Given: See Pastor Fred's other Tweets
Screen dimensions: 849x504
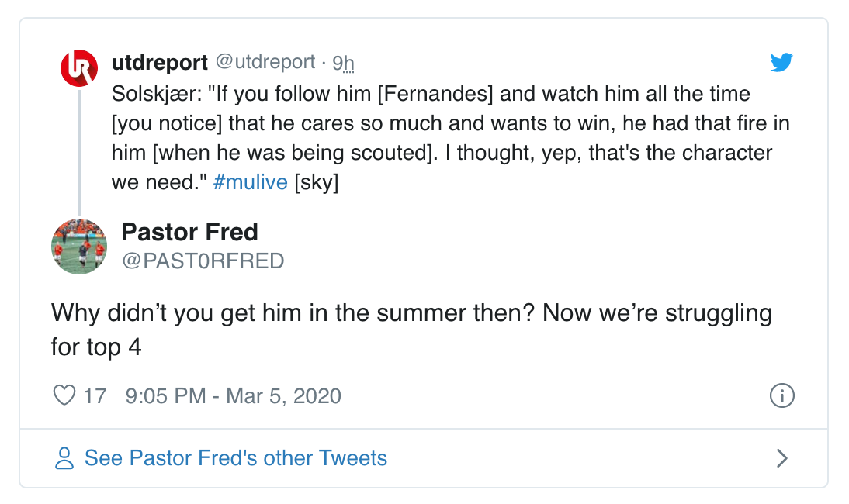Looking at the screenshot, I should coord(235,458).
